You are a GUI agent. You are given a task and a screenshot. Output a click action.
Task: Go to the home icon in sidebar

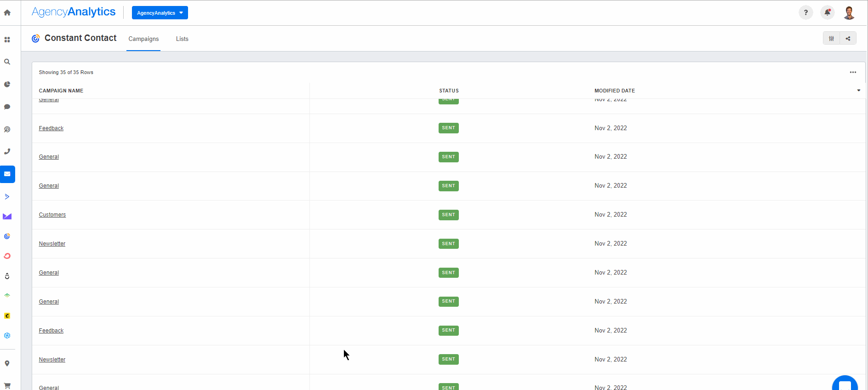pos(7,13)
